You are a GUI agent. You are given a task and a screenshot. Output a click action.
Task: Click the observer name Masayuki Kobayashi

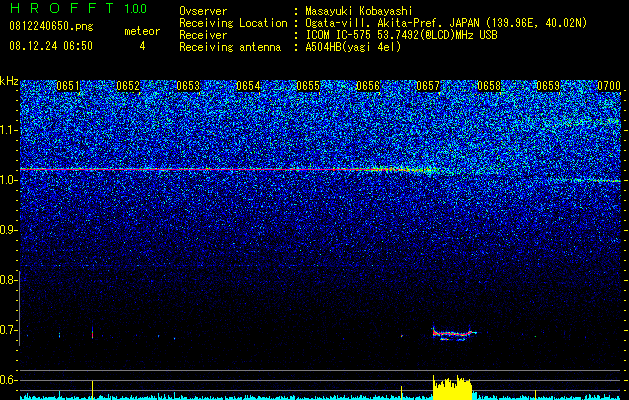[x=359, y=12]
